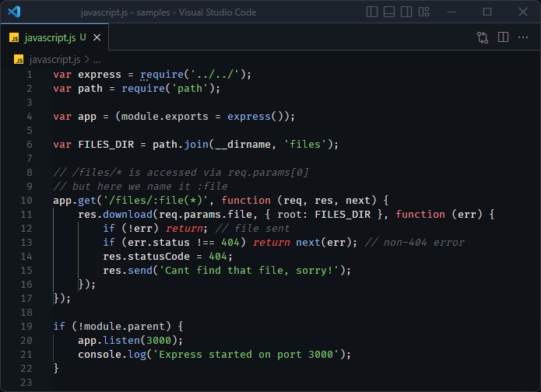Click the 'Cant find that file, sorry!' string
The image size is (541, 392).
tap(249, 271)
